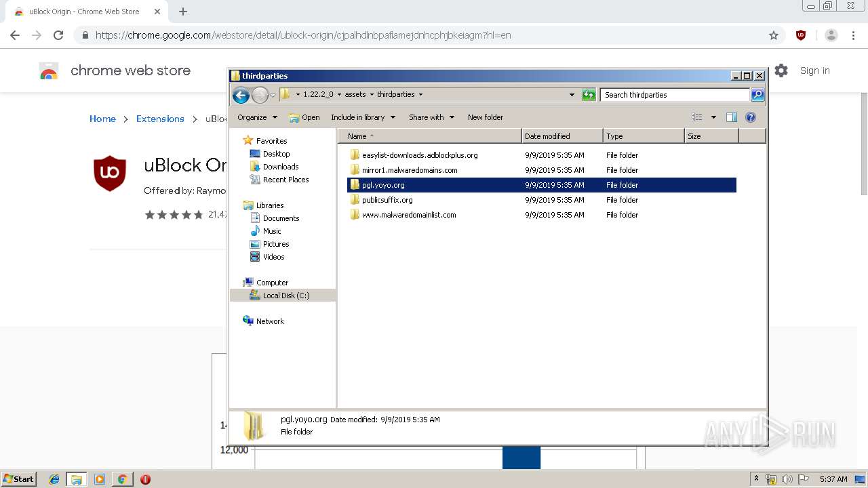Open Desktop in Favorites
This screenshot has width=868, height=488.
coord(276,154)
